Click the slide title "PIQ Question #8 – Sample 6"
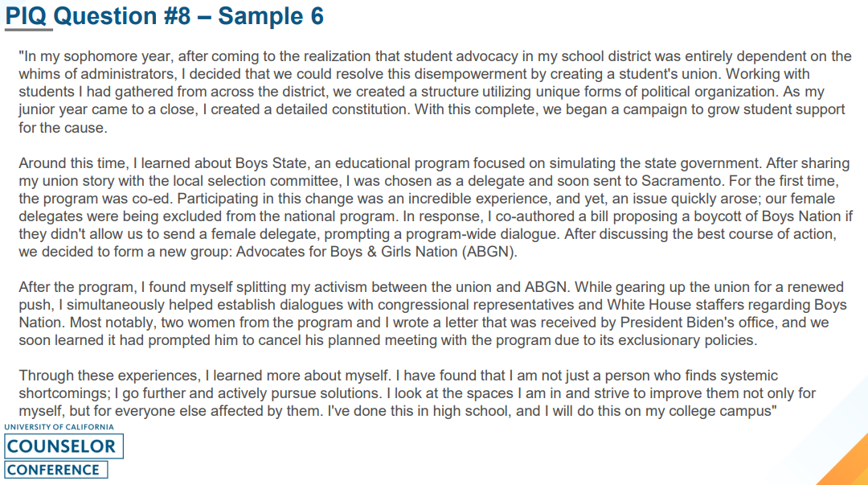Image resolution: width=868 pixels, height=485 pixels. [164, 16]
